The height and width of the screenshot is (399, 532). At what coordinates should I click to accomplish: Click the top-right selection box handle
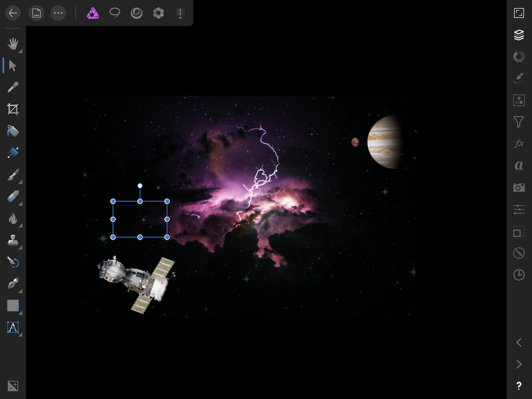167,202
